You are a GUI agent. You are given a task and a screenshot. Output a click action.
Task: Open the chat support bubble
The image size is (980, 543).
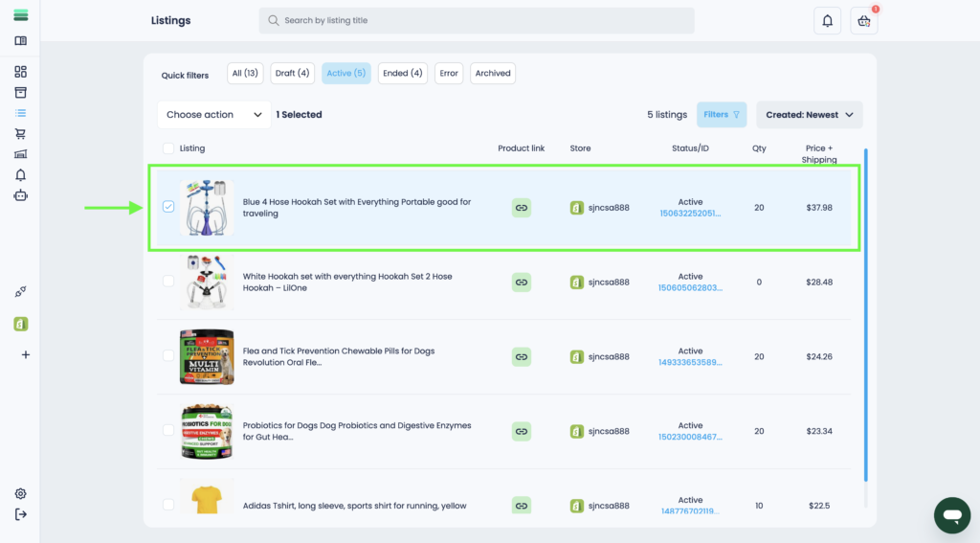(x=951, y=515)
